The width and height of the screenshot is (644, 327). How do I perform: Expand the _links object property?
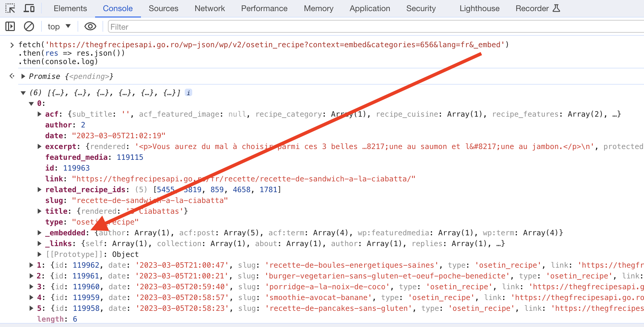[39, 243]
